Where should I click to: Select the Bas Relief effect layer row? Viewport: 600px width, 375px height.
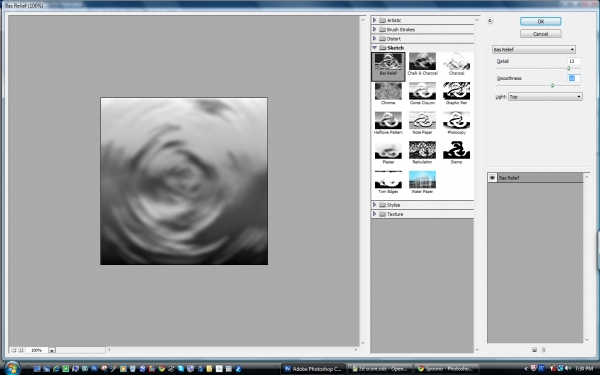535,178
